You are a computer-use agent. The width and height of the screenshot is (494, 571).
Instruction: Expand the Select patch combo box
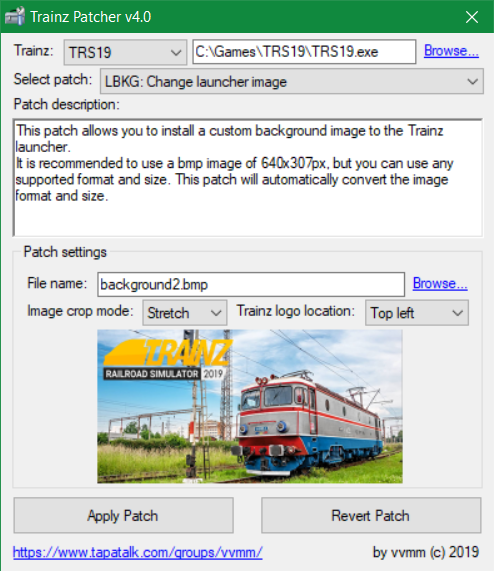coord(292,81)
